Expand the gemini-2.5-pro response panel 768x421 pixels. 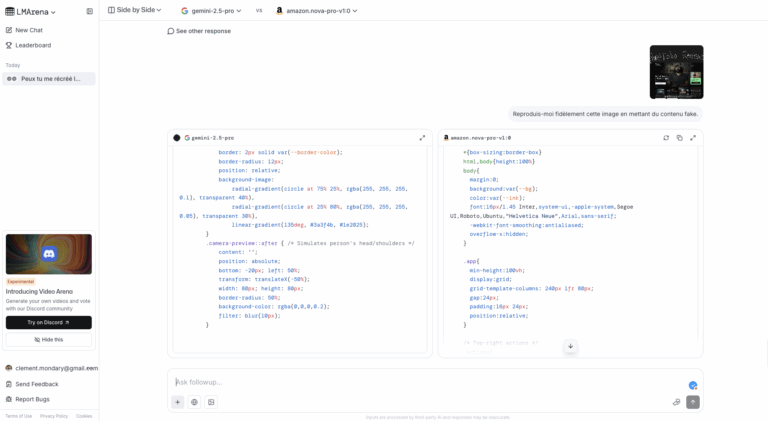pyautogui.click(x=422, y=138)
